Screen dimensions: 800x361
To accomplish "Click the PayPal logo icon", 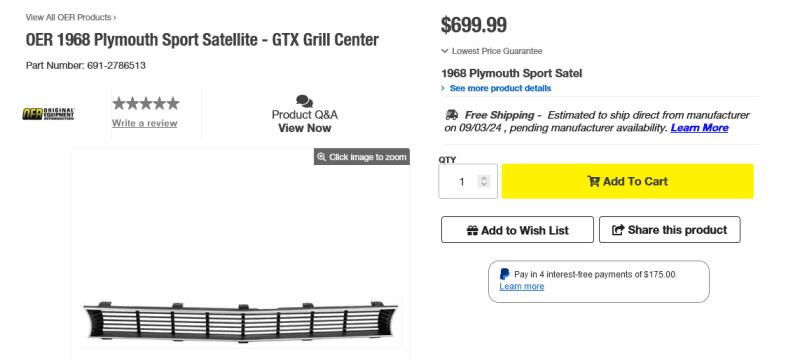I will 505,274.
